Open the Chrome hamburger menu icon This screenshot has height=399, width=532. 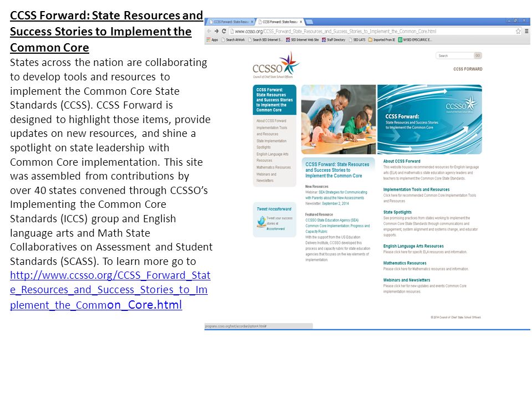click(x=526, y=31)
